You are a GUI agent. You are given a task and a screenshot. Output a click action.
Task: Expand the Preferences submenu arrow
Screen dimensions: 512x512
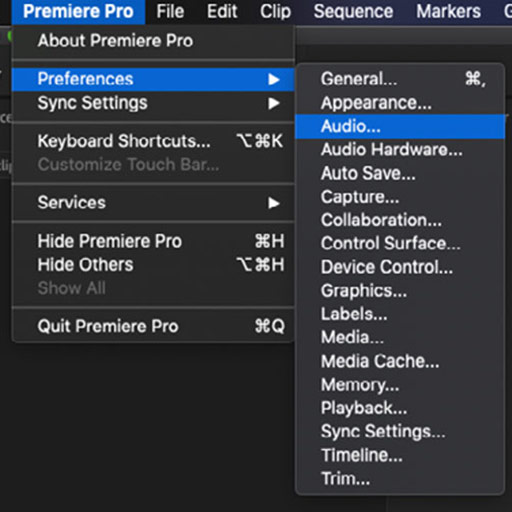(x=274, y=79)
